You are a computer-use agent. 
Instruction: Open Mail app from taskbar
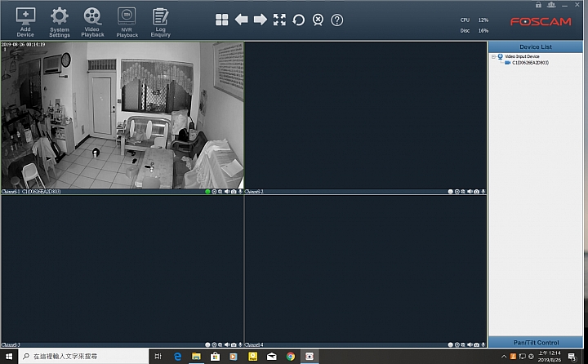click(271, 356)
